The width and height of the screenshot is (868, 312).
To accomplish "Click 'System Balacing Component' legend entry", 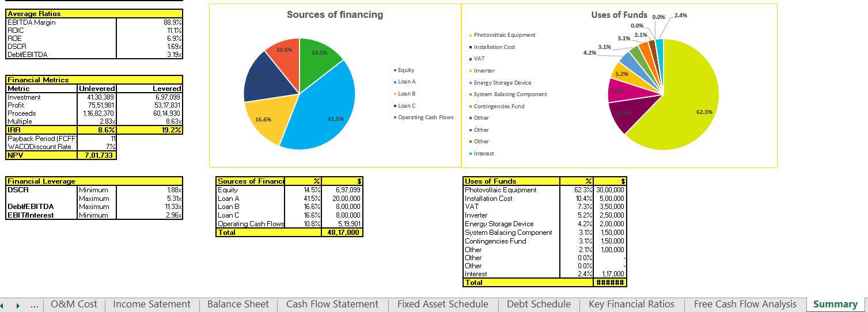I will pos(508,94).
